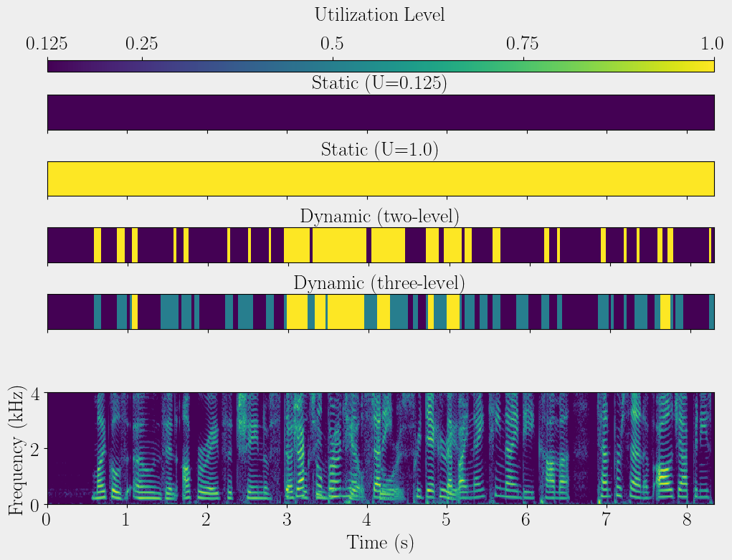Click the Dynamic (two-level) title
The image size is (732, 560).
coord(379,216)
